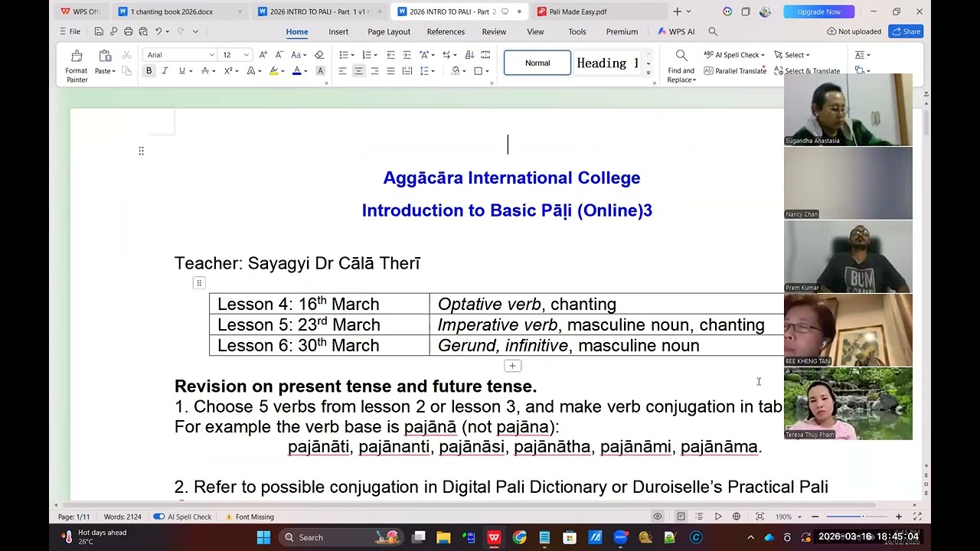Screen dimensions: 980x551
Task: Toggle Underline formatting
Action: pos(181,71)
